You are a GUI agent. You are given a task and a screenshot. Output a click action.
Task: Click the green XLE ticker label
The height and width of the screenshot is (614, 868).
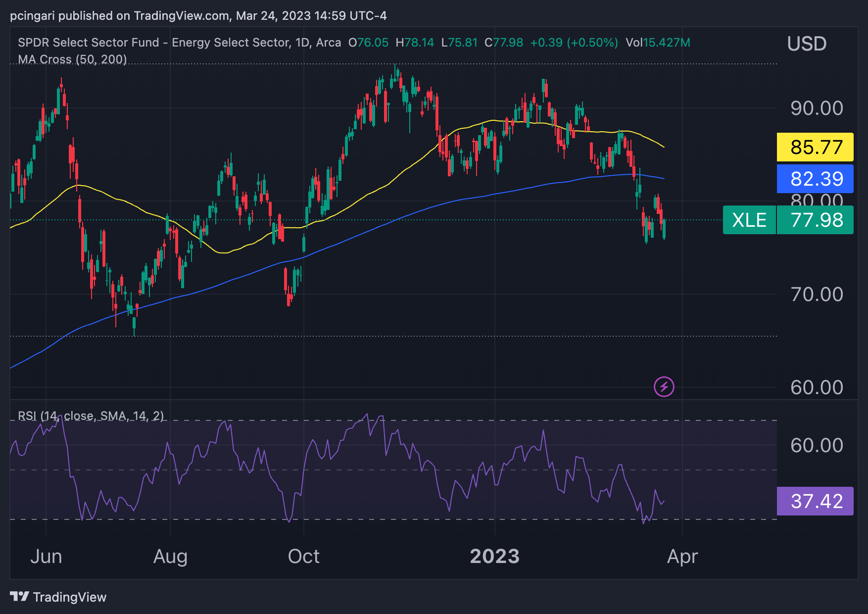click(x=749, y=220)
